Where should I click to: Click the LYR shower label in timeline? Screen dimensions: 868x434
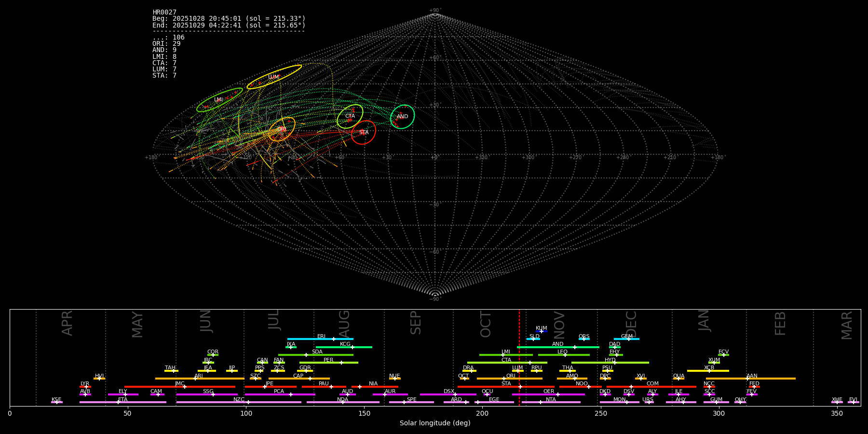85,384
